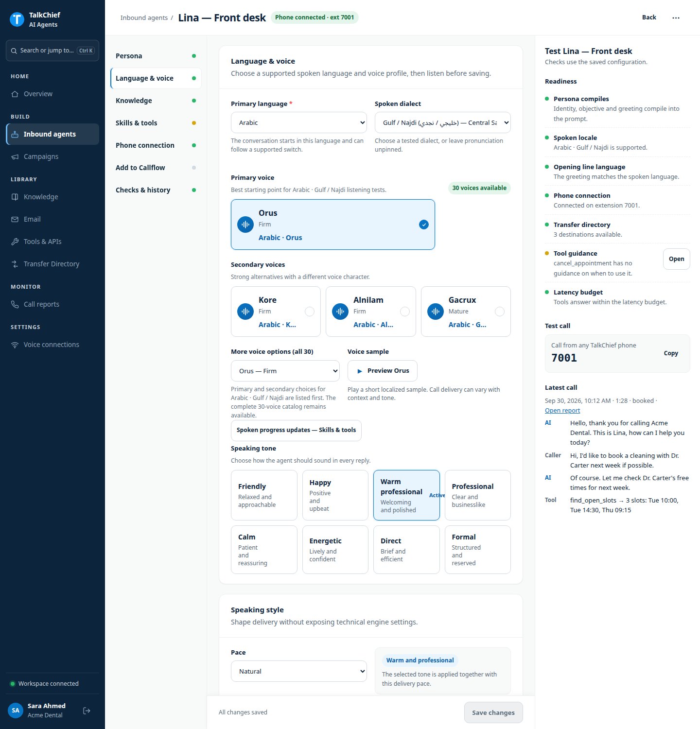Image resolution: width=700 pixels, height=729 pixels.
Task: Choose the Energetic speaking tone
Action: pyautogui.click(x=335, y=550)
